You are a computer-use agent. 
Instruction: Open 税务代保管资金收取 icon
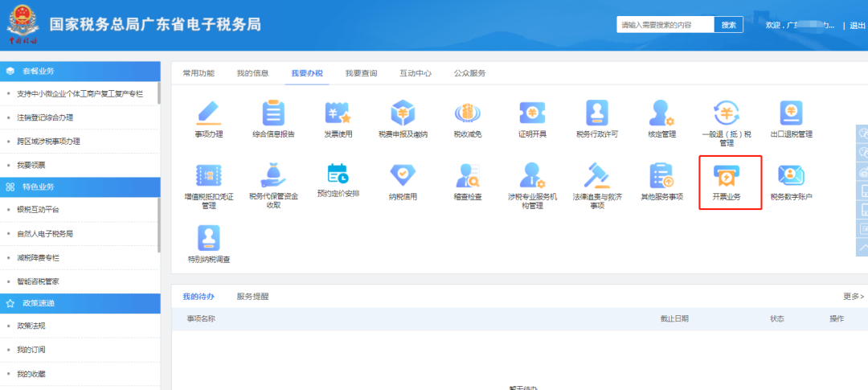pos(273,175)
